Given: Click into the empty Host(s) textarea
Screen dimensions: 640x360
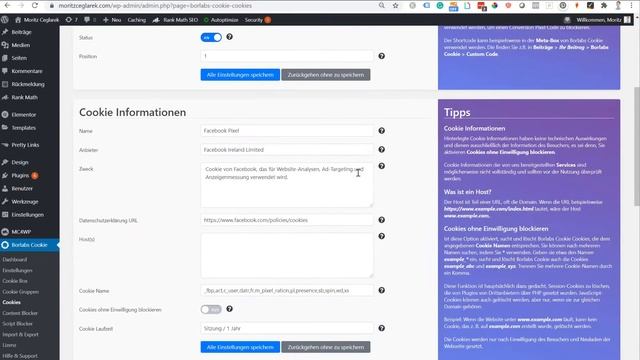Looking at the screenshot, I should [x=287, y=255].
